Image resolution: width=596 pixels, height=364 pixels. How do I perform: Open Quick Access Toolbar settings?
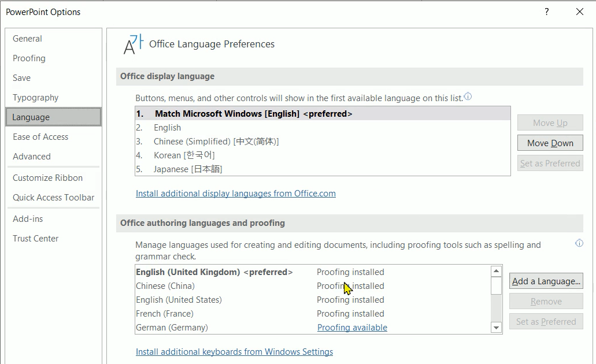click(x=53, y=198)
